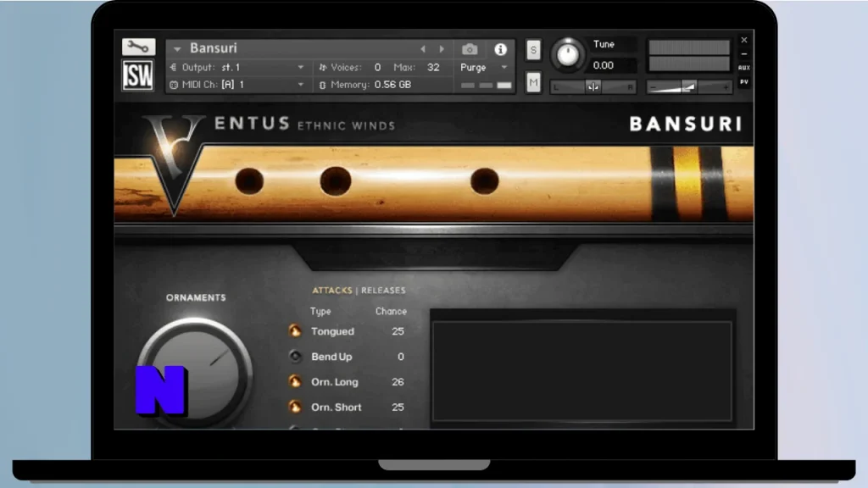Minimize the instrument with the minus button
The height and width of the screenshot is (488, 868).
click(x=744, y=54)
